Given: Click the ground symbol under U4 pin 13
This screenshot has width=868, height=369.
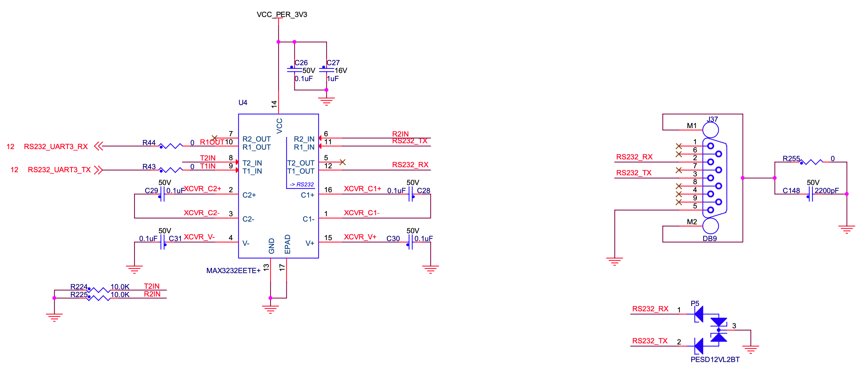Looking at the screenshot, I should click(x=270, y=309).
